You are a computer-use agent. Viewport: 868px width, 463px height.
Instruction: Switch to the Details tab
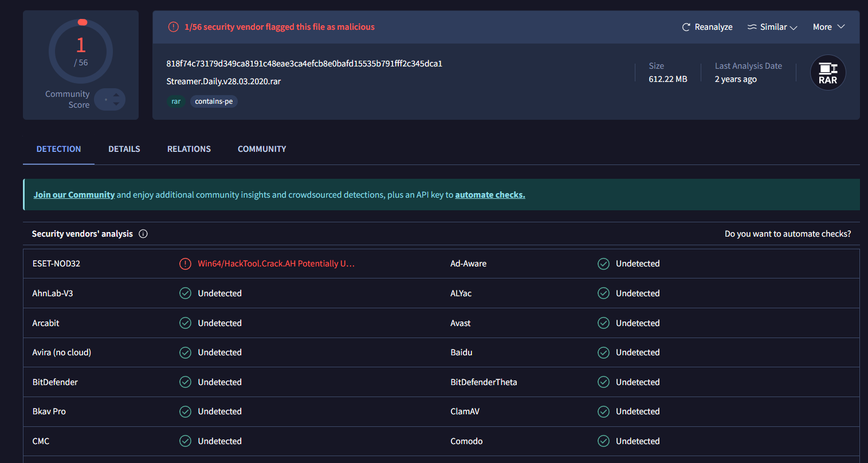[x=124, y=149]
